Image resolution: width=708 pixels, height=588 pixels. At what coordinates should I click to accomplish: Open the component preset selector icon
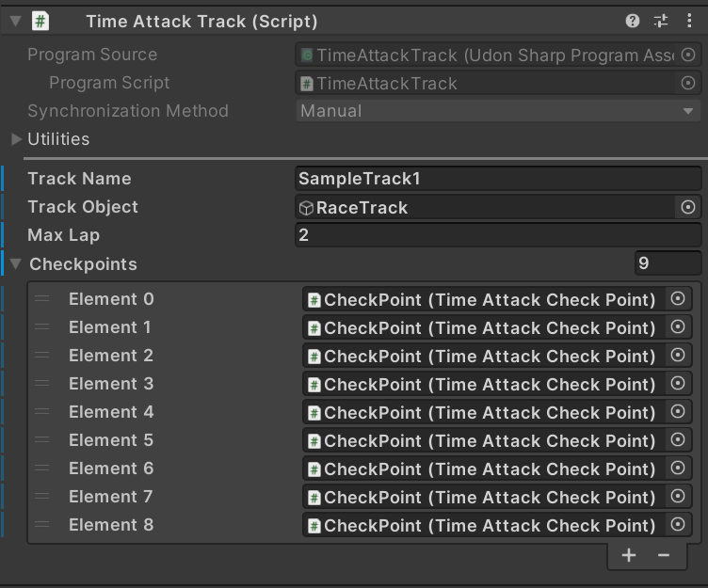661,21
